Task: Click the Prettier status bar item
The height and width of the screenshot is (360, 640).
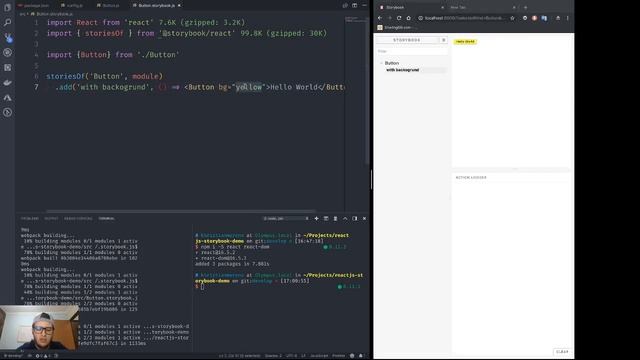Action: click(x=338, y=356)
